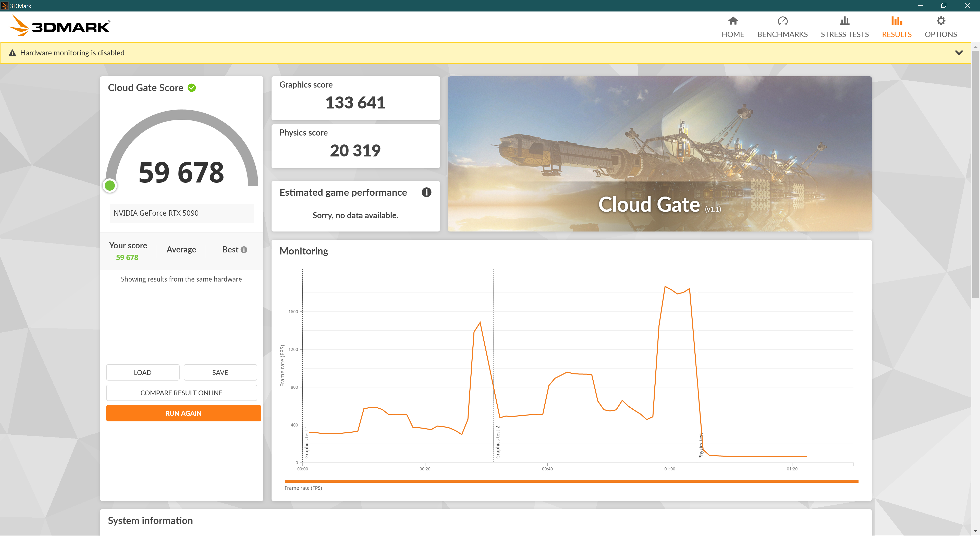Screen dimensions: 980x536
Task: Click the NVIDIA GeForce RTX 5090 field
Action: 181,213
